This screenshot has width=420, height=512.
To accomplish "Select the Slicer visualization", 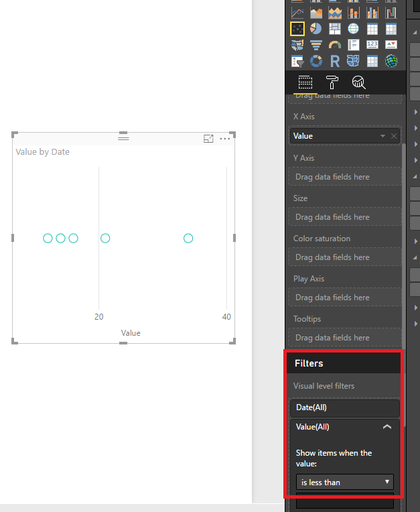I will [297, 61].
